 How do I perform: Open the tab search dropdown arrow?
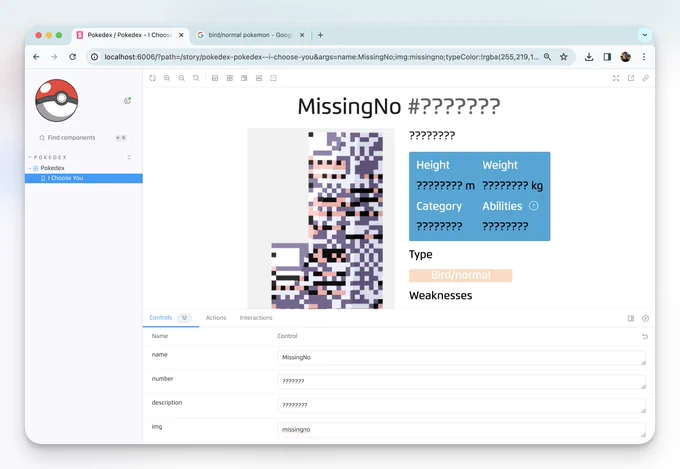pyautogui.click(x=645, y=35)
